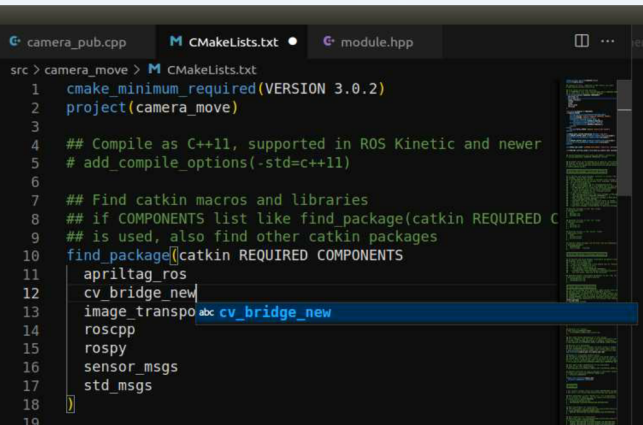Click the C++ icon on camera_pub.cpp tab
The width and height of the screenshot is (643, 425).
coord(15,42)
